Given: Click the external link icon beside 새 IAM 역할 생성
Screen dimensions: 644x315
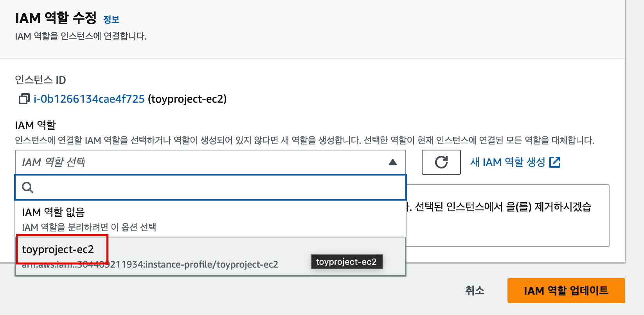Looking at the screenshot, I should click(x=555, y=162).
